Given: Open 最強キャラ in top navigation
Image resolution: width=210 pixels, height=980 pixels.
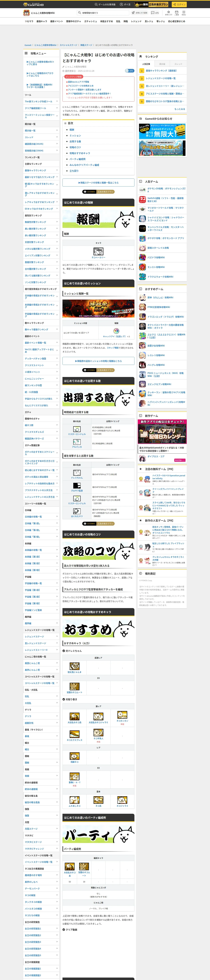Looking at the screenshot, I should pos(42,21).
